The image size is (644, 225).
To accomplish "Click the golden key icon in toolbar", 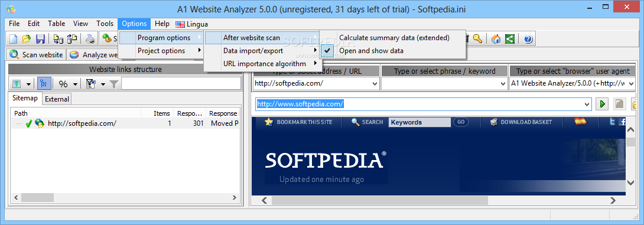I will point(477,39).
